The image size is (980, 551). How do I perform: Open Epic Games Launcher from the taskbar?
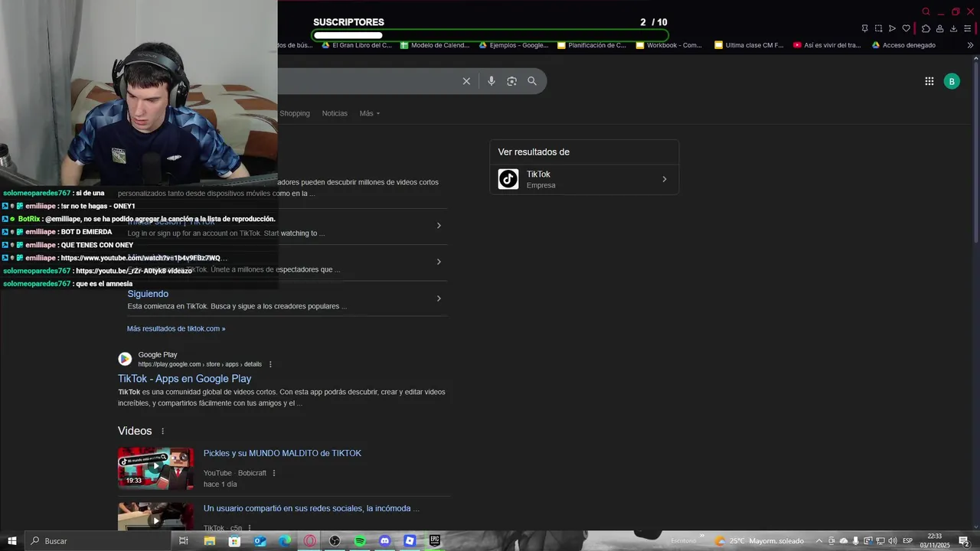[435, 541]
